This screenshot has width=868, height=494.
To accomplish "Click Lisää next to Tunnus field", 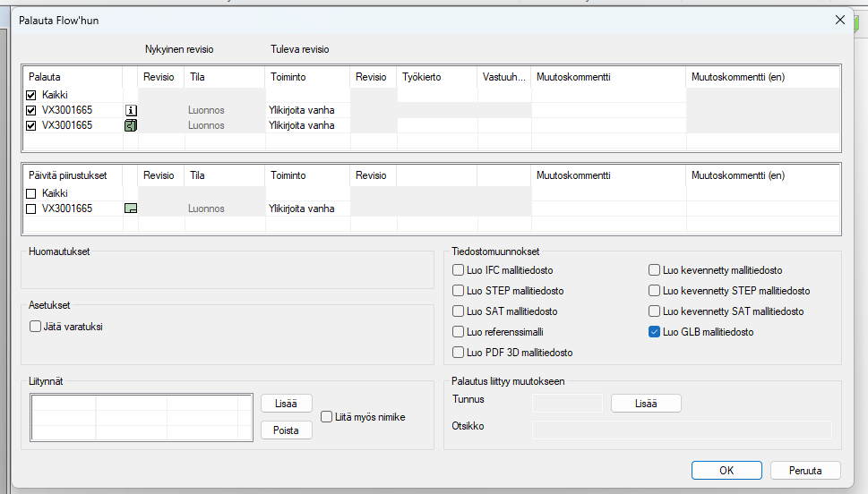I will [x=646, y=404].
